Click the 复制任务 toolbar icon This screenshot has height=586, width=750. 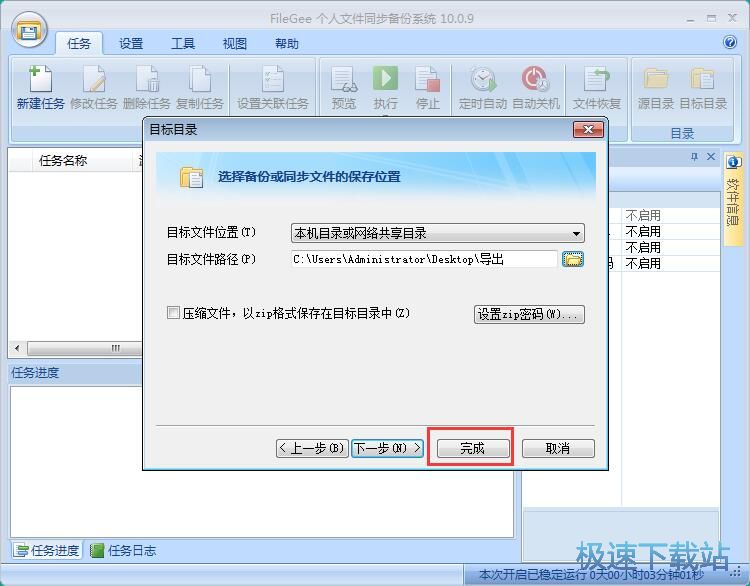[x=199, y=79]
